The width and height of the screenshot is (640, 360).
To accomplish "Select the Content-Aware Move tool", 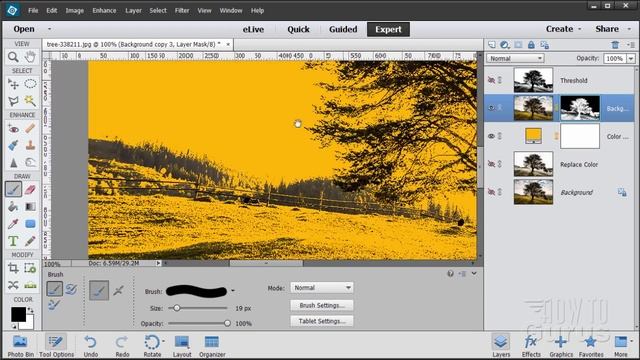I will 13,285.
